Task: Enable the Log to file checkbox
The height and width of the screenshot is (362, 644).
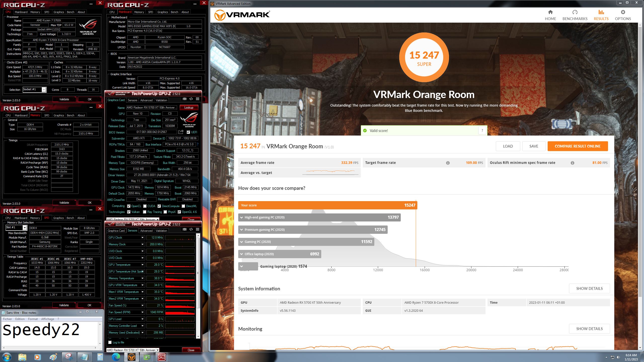Action: click(x=110, y=342)
